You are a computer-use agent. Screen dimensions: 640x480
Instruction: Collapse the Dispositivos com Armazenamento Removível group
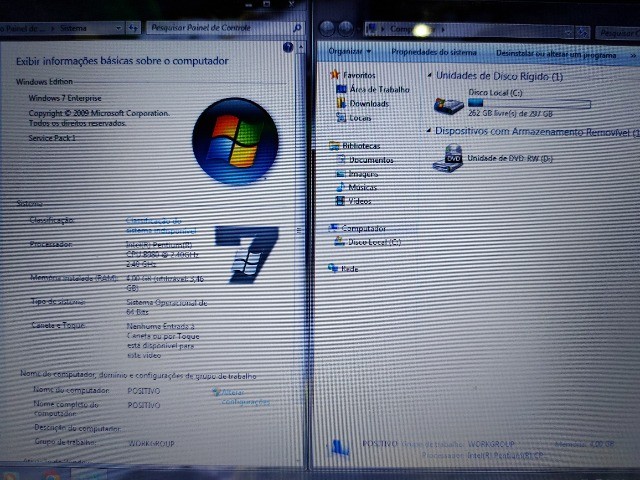pyautogui.click(x=429, y=130)
